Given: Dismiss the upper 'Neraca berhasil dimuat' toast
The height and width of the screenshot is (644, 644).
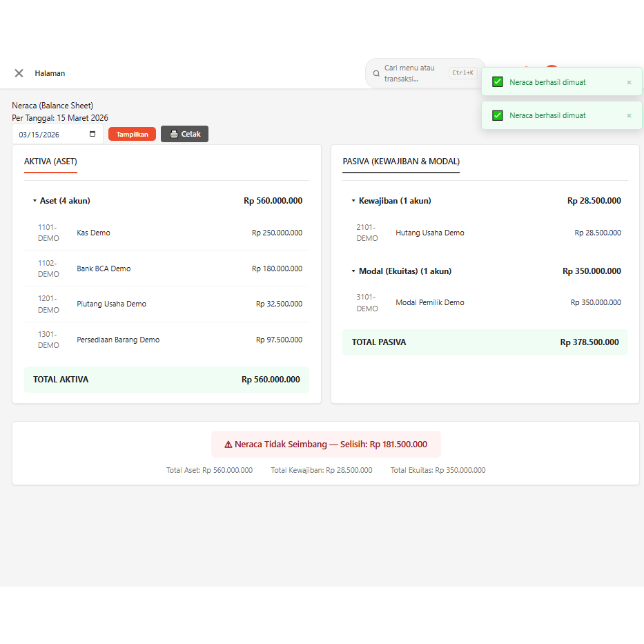Looking at the screenshot, I should click(x=629, y=83).
